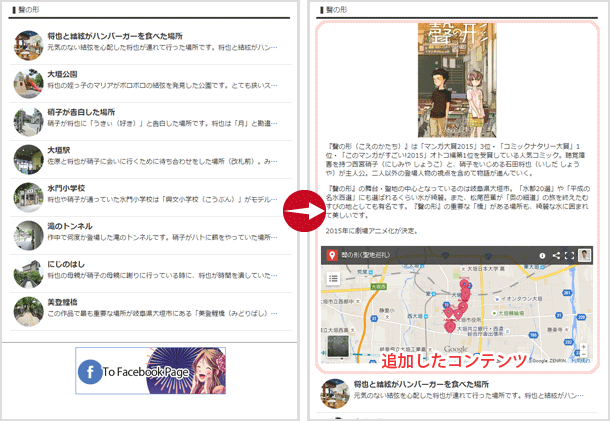Open 滝のトンネル list entry
This screenshot has height=421, width=610.
[x=151, y=236]
